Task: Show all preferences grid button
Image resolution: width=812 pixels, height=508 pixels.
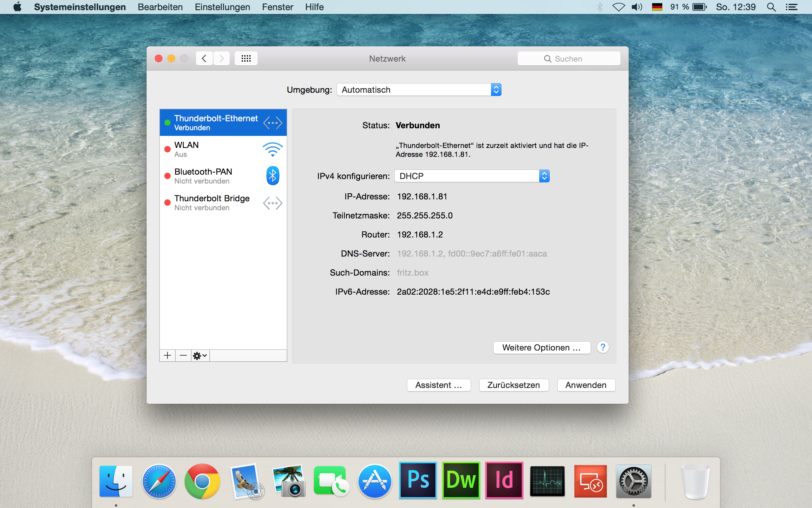Action: coord(246,58)
